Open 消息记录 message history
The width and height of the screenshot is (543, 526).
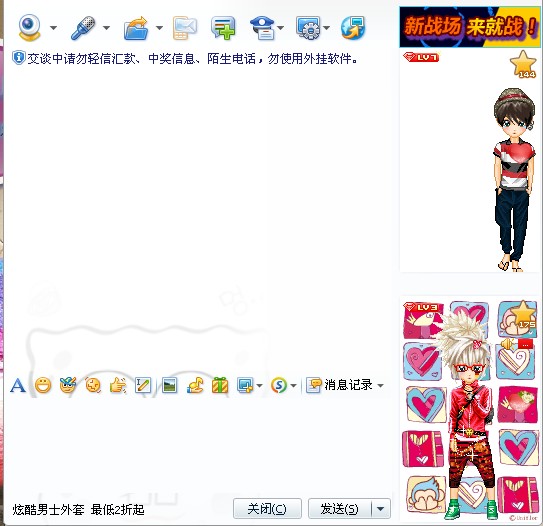339,385
